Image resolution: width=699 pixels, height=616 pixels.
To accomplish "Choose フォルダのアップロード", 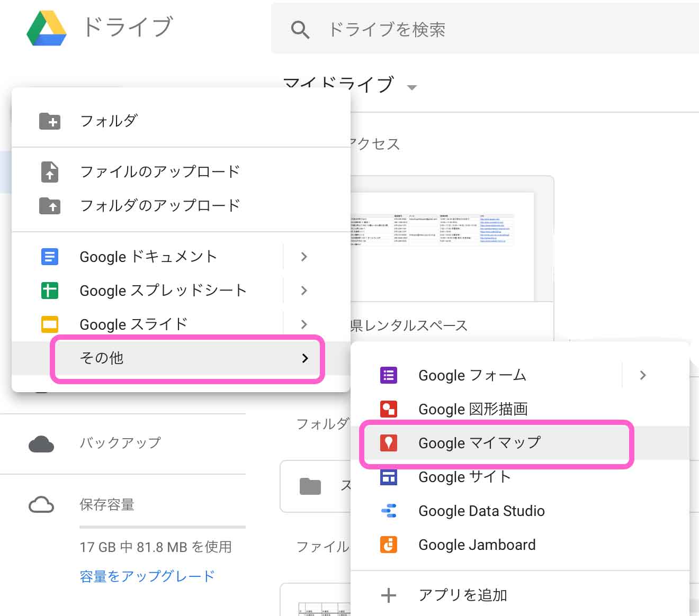I will 181,205.
